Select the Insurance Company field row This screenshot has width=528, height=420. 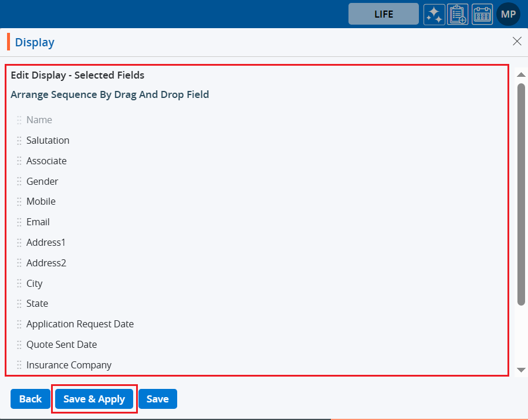coord(69,365)
